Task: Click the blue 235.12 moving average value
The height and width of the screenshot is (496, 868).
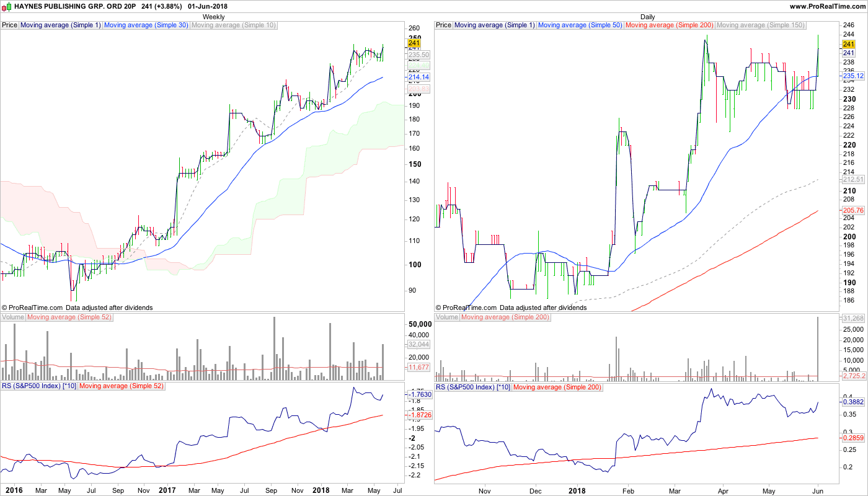Action: (x=852, y=76)
